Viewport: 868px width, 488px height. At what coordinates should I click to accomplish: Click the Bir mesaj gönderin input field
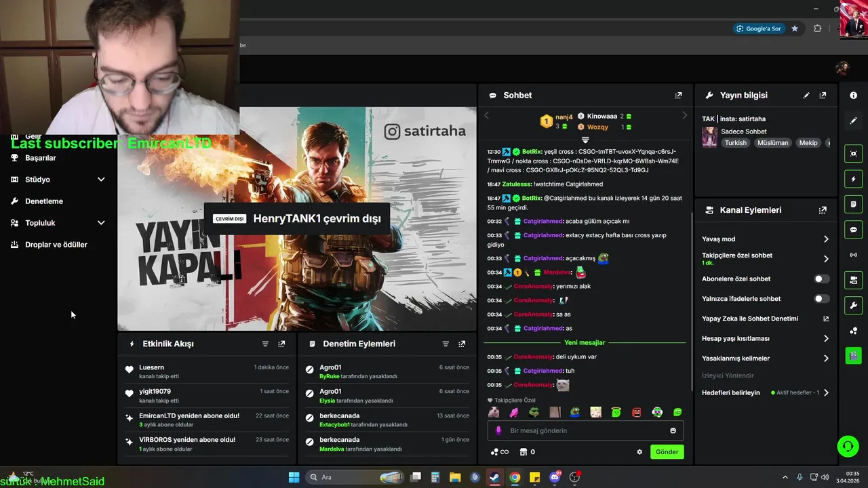point(585,430)
